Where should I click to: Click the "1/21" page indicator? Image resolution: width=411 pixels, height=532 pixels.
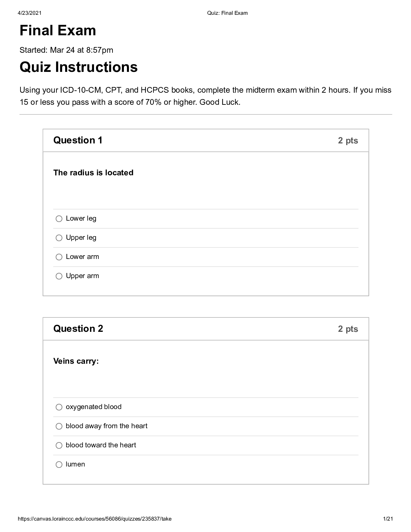click(389, 518)
